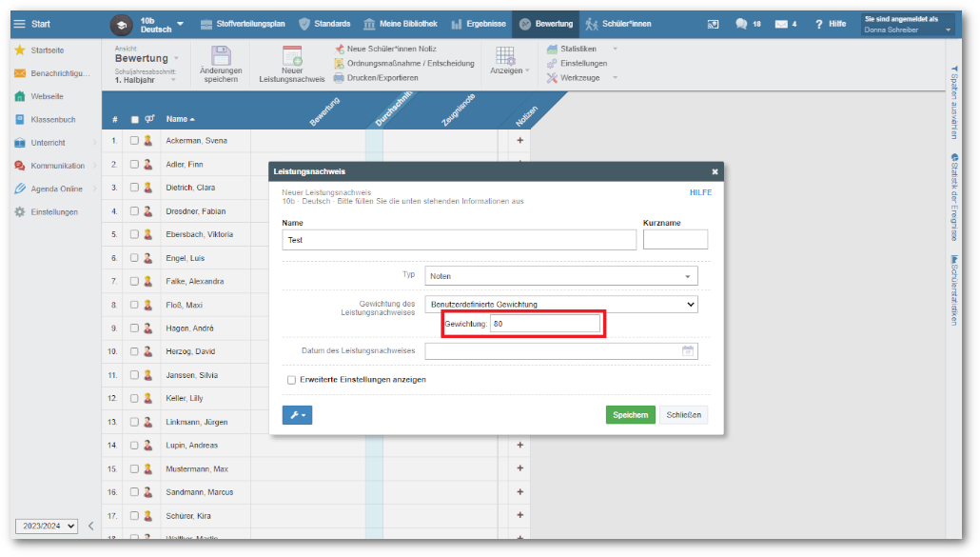The height and width of the screenshot is (557, 980).
Task: Open the wrench tools button in dialog
Action: click(x=297, y=415)
